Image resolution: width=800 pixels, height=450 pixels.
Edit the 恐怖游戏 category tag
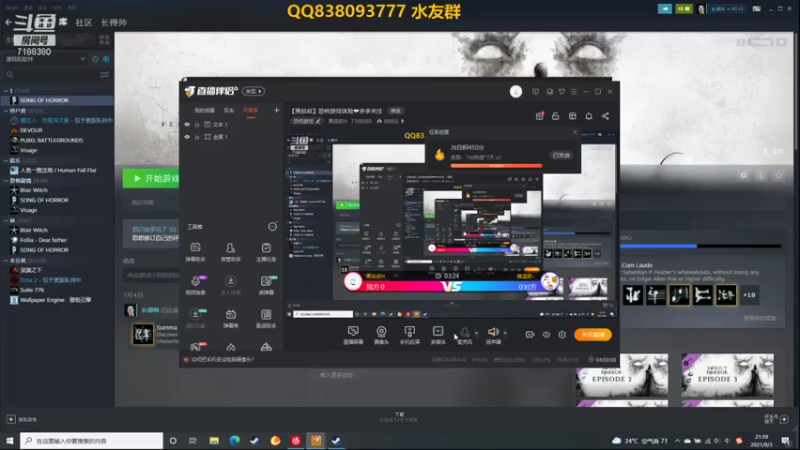coord(307,121)
